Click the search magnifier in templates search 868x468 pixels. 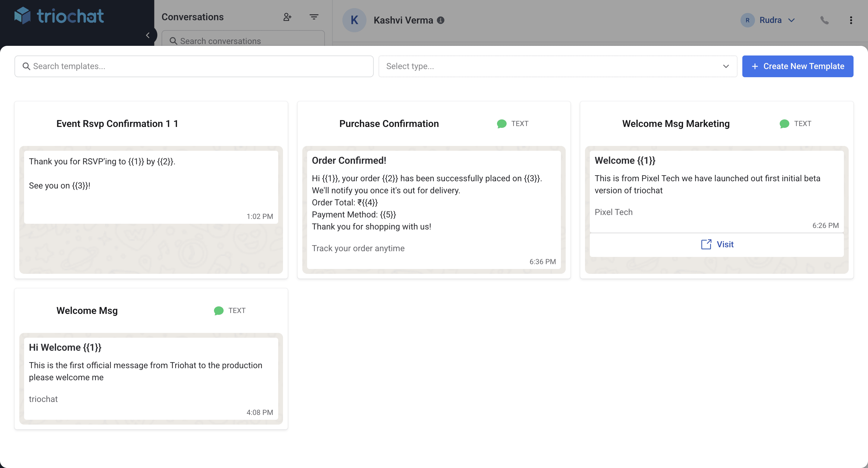(27, 66)
